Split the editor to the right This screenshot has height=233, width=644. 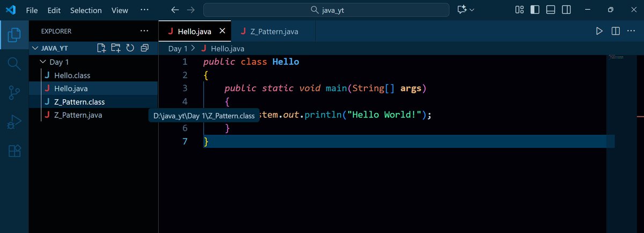tap(616, 31)
